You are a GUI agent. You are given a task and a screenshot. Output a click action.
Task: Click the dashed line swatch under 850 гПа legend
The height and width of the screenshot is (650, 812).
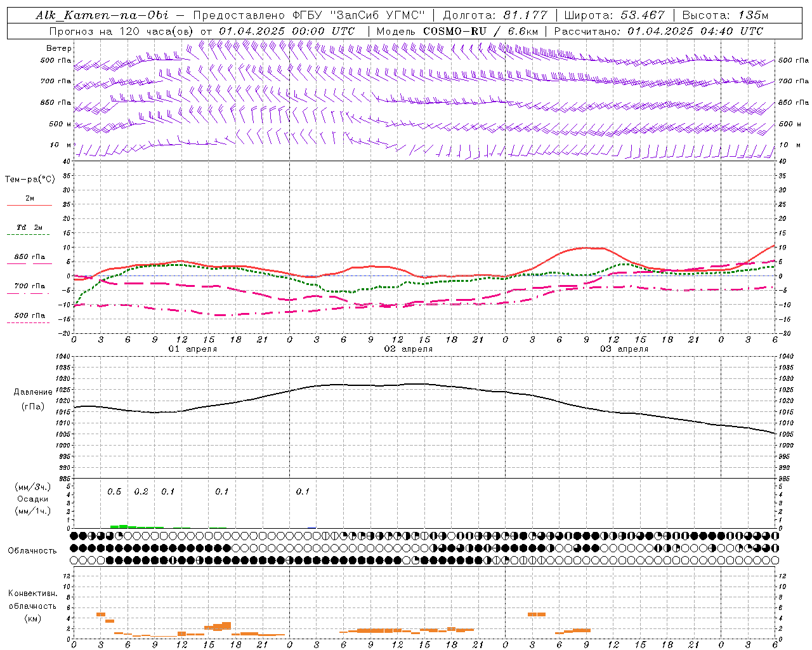tap(29, 264)
